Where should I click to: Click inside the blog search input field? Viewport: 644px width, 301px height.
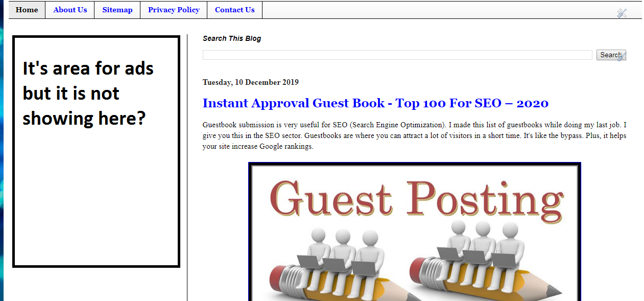397,55
